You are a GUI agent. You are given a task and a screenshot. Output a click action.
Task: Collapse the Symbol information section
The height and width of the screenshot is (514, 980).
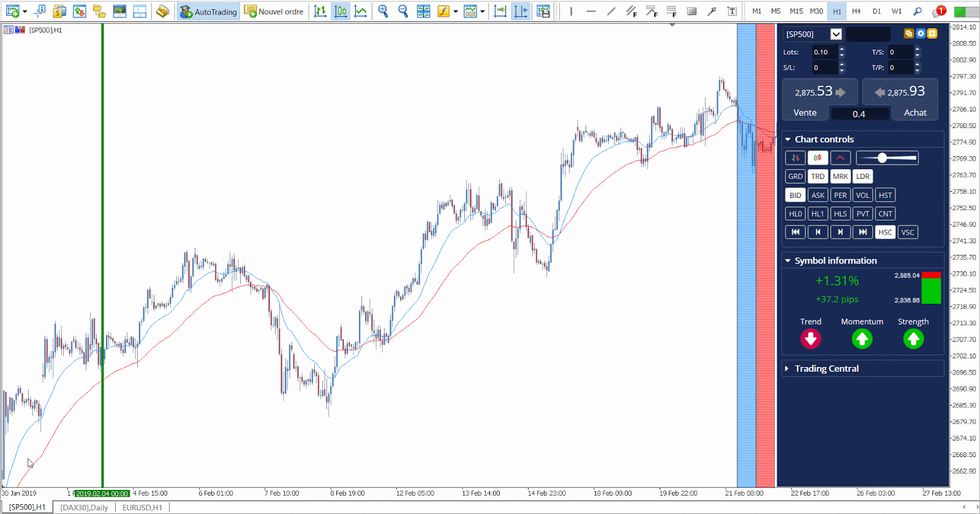pos(788,261)
